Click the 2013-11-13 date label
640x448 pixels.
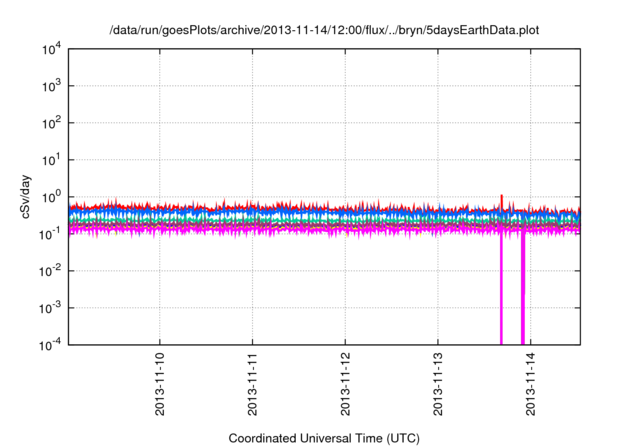coord(438,384)
